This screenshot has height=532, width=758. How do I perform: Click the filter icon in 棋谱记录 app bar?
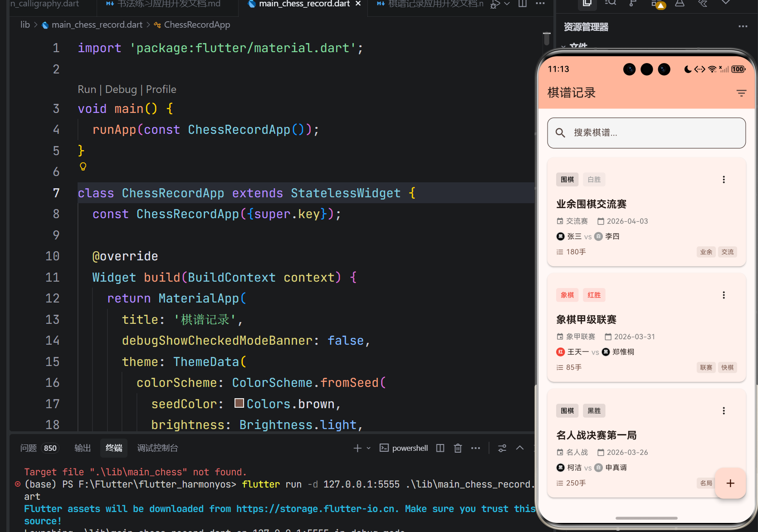click(x=741, y=93)
